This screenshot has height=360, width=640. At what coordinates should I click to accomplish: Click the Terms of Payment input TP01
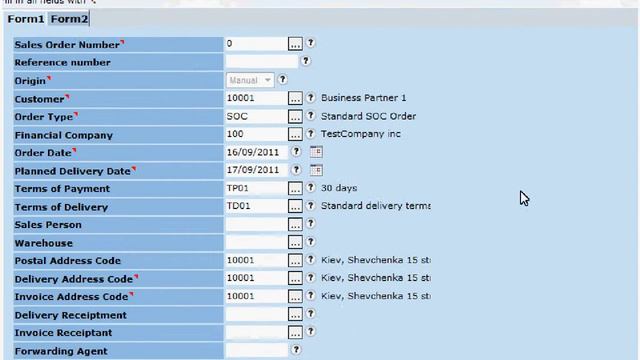click(x=256, y=188)
